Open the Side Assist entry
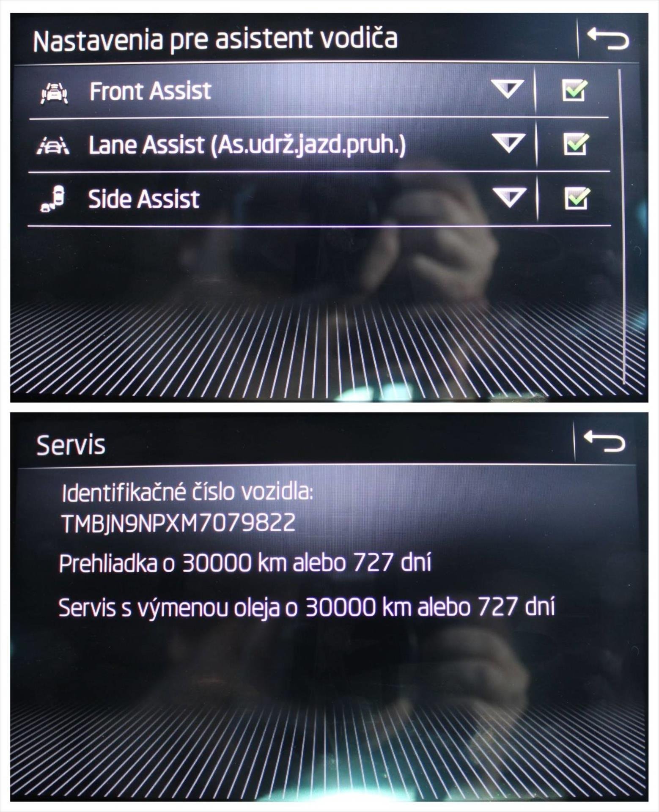The height and width of the screenshot is (812, 659). (144, 199)
